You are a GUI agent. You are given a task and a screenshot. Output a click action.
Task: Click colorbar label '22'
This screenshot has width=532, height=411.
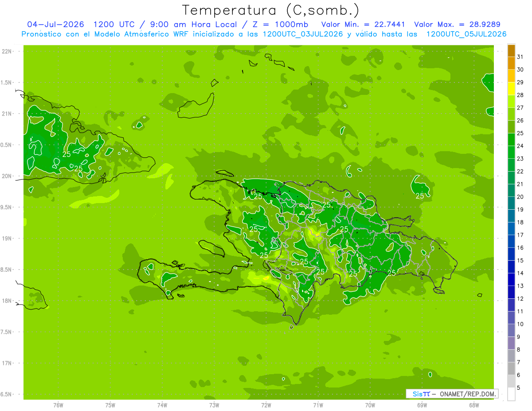tap(520, 171)
